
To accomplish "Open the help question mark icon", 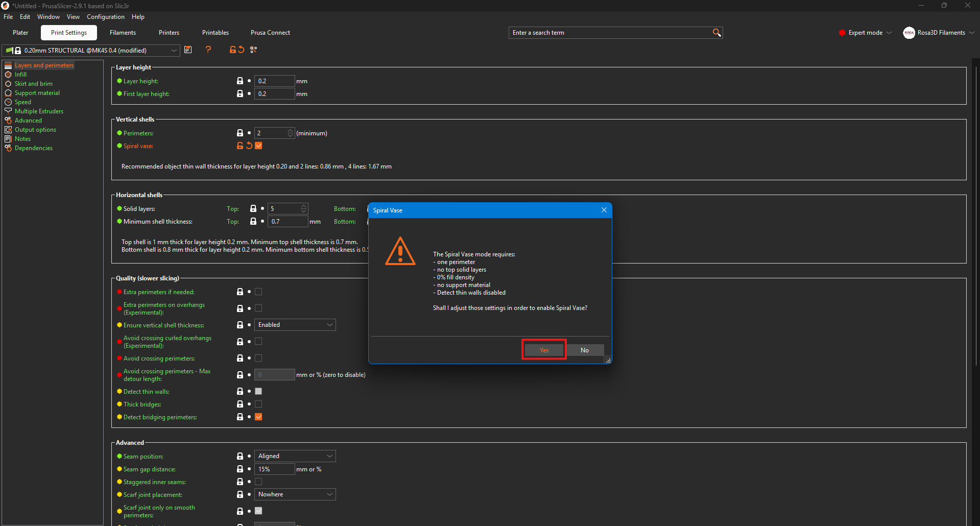I will click(x=208, y=50).
